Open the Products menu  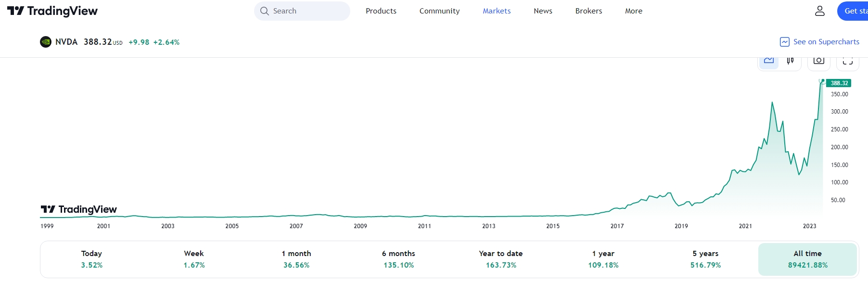point(381,11)
